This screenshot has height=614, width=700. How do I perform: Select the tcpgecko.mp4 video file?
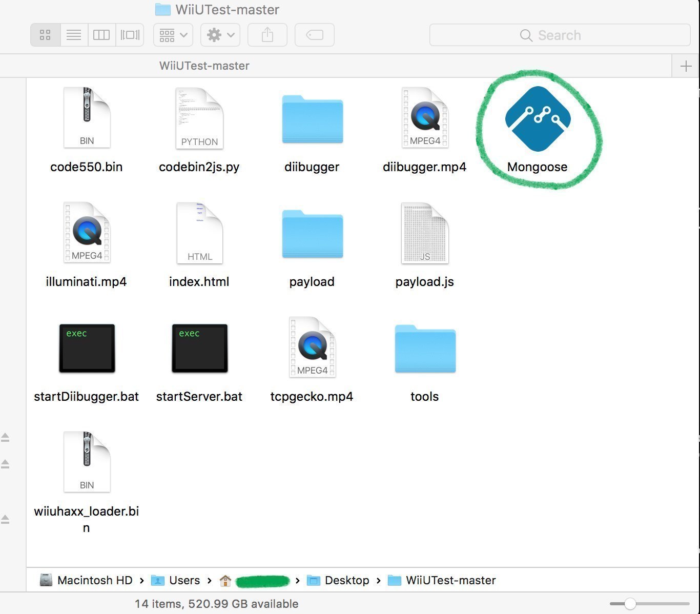(x=312, y=347)
